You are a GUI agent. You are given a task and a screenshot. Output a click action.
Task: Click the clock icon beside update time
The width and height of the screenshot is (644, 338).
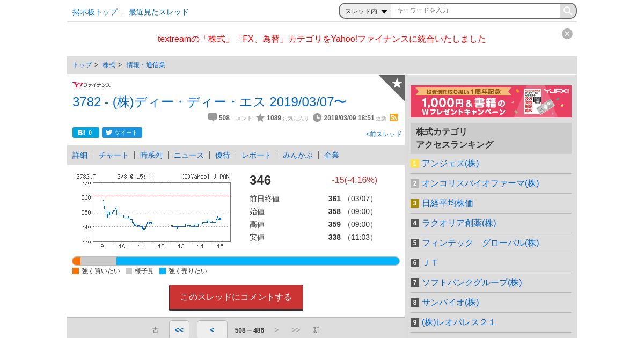point(317,117)
